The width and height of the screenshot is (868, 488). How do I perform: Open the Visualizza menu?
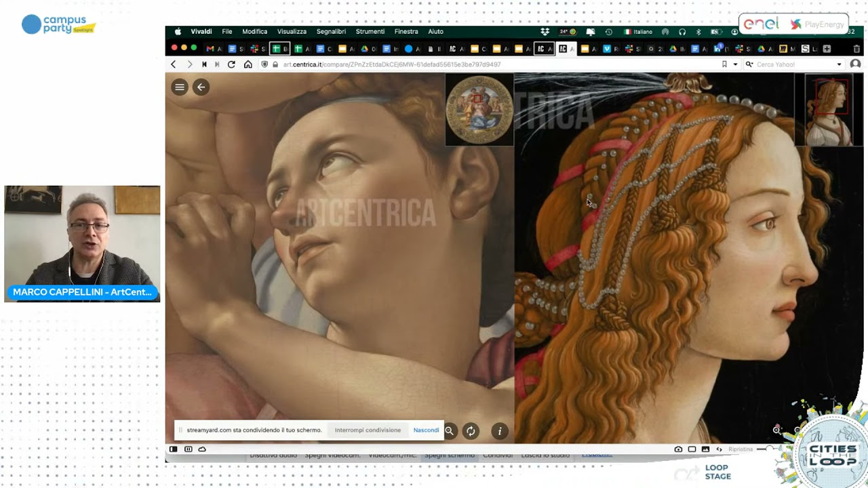pyautogui.click(x=292, y=32)
